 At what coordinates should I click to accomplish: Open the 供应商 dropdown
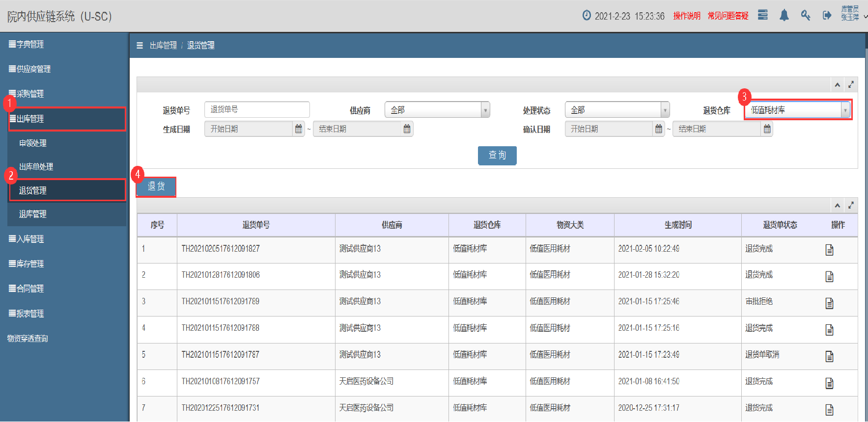(x=437, y=110)
